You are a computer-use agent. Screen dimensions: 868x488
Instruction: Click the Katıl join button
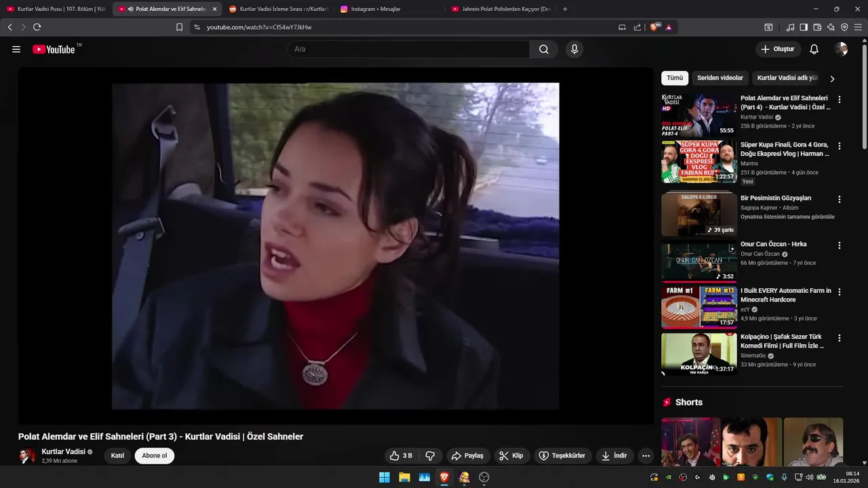117,455
